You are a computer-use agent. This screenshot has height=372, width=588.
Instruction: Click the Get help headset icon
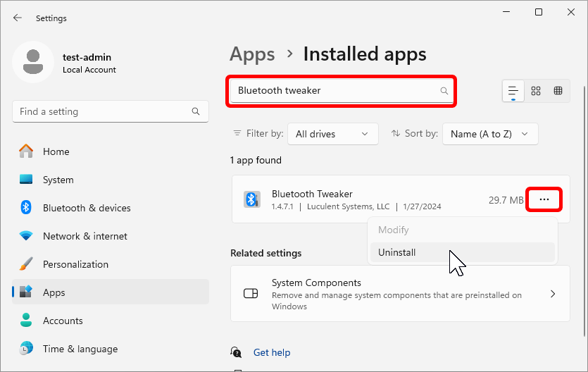[x=236, y=352]
